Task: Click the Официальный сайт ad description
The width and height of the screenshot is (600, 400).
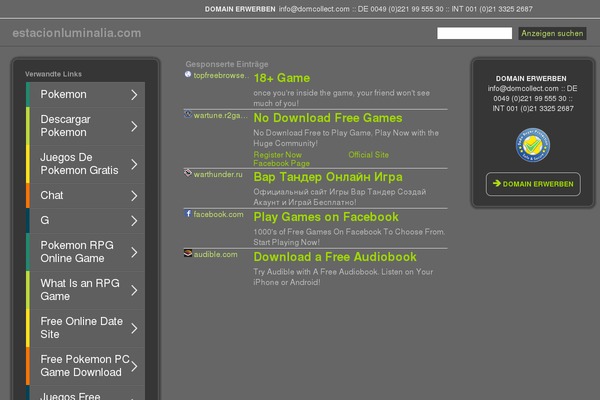Action: click(339, 197)
